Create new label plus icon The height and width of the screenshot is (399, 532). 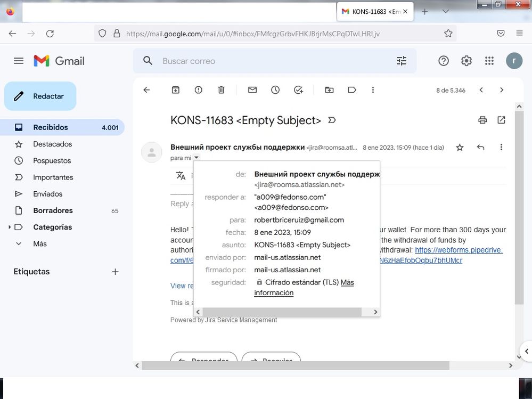[x=116, y=272]
